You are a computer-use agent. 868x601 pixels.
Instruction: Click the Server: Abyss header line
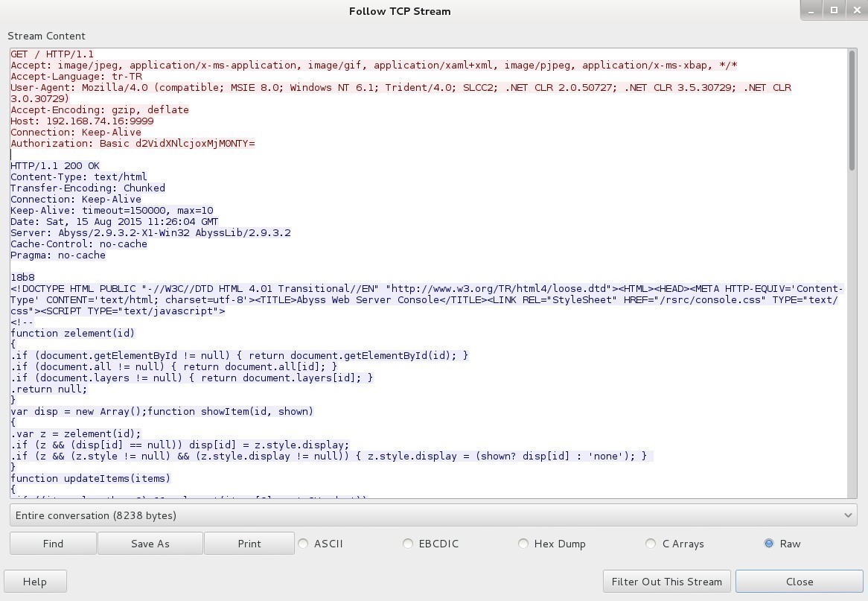click(x=150, y=232)
